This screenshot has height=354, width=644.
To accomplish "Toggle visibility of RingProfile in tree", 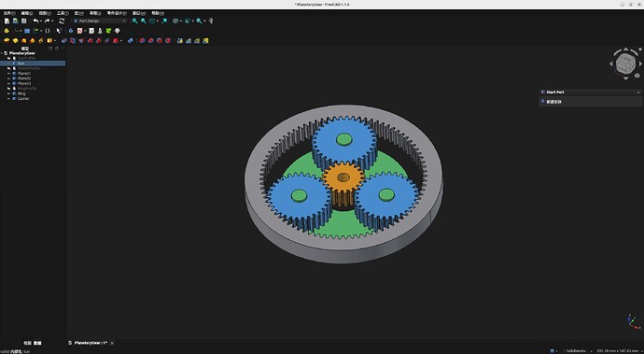I will tap(8, 89).
